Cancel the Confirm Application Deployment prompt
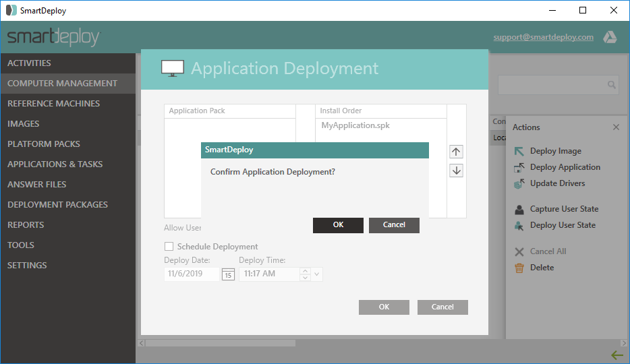Image resolution: width=630 pixels, height=364 pixels. (x=394, y=225)
